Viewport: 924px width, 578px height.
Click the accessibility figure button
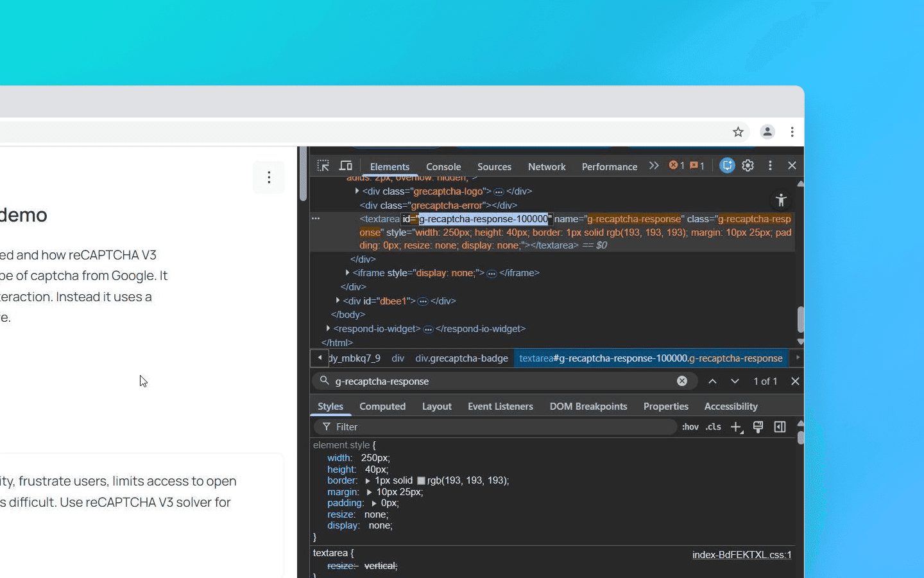click(781, 200)
